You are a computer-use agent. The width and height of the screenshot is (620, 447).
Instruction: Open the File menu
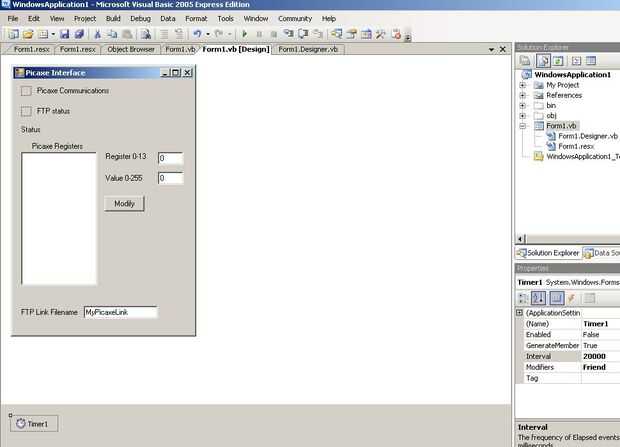[x=13, y=19]
